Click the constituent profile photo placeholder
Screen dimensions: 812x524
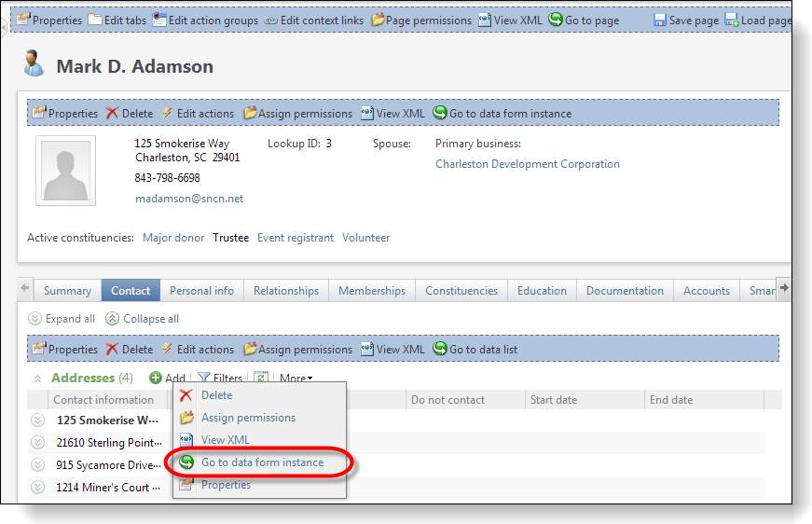click(65, 171)
